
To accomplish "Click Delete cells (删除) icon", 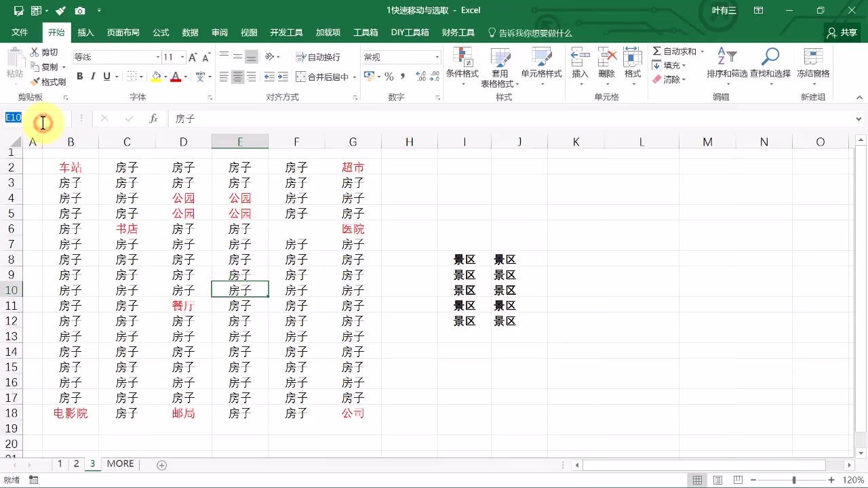I will 607,66.
